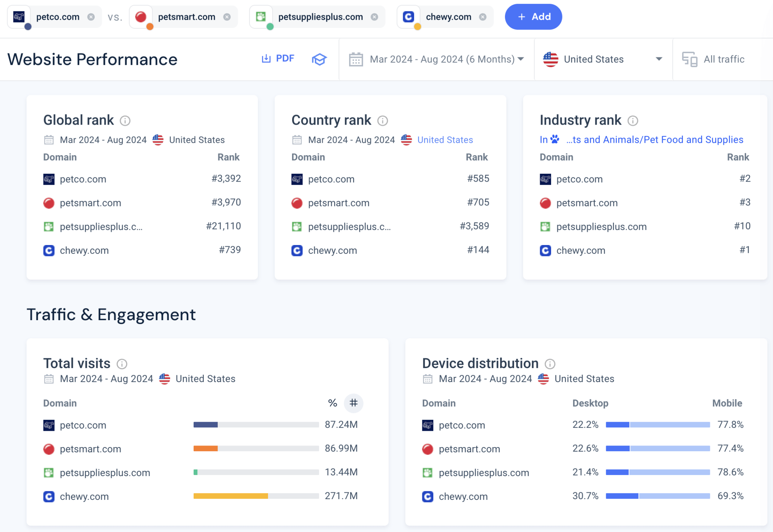Screen dimensions: 773x532
Task: Remove petsmart.com from the comparison
Action: click(227, 17)
